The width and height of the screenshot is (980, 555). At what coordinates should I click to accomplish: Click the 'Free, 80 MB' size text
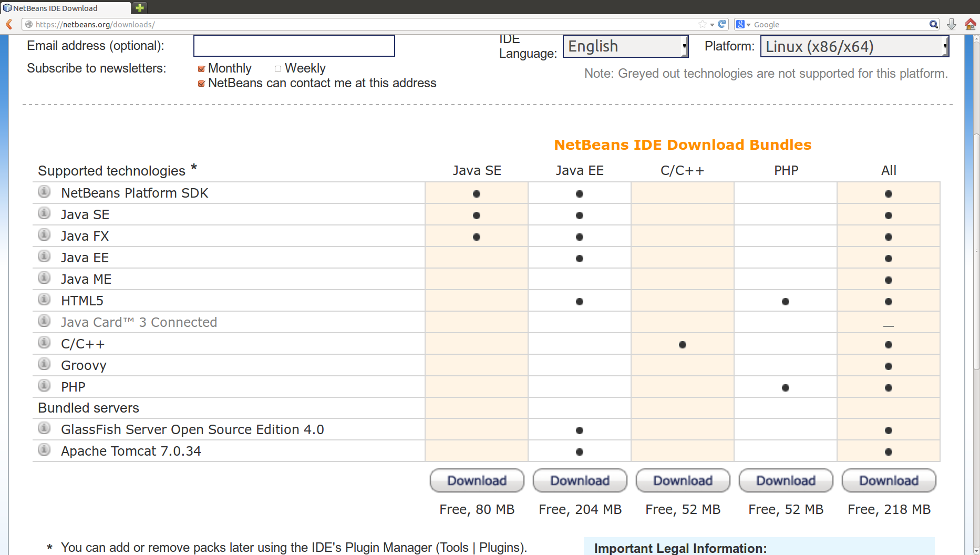(477, 509)
